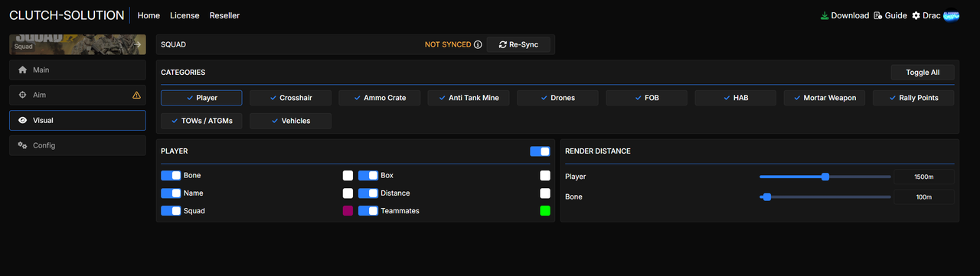Disable the main PLAYER panel switch
Screen dimensions: 980x276
540,151
